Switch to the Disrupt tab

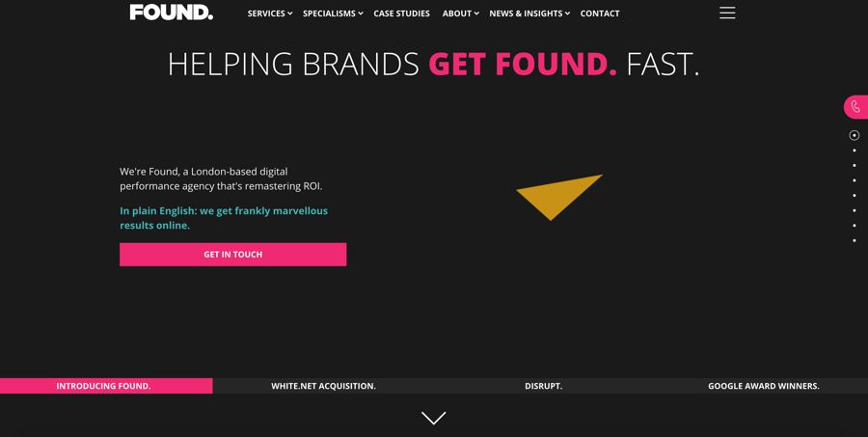tap(543, 386)
